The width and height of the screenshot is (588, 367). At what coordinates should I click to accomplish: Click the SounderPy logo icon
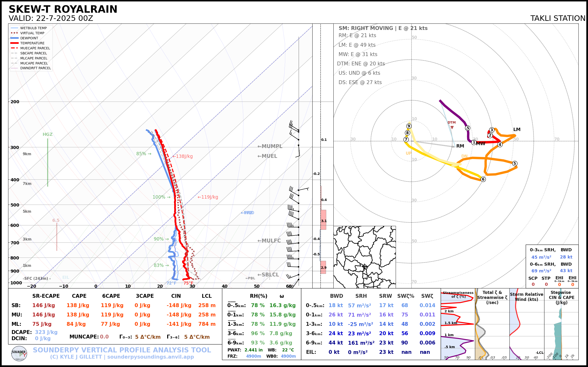19,353
